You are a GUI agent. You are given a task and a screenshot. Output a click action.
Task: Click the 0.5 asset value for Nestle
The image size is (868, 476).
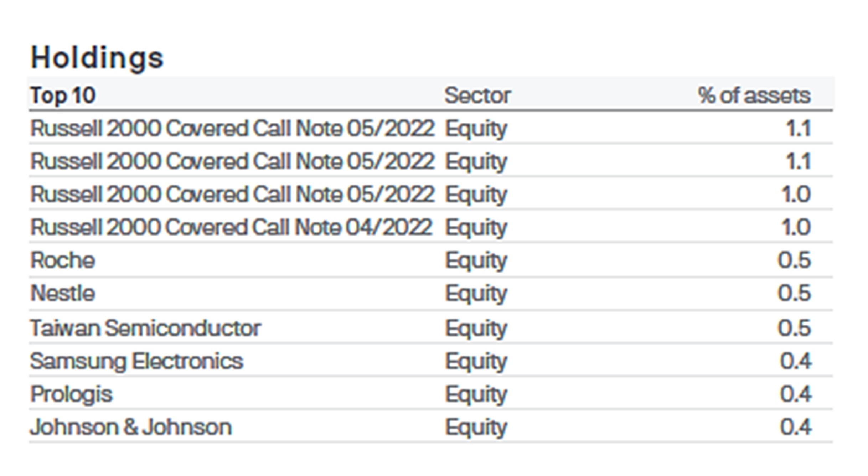tap(794, 293)
